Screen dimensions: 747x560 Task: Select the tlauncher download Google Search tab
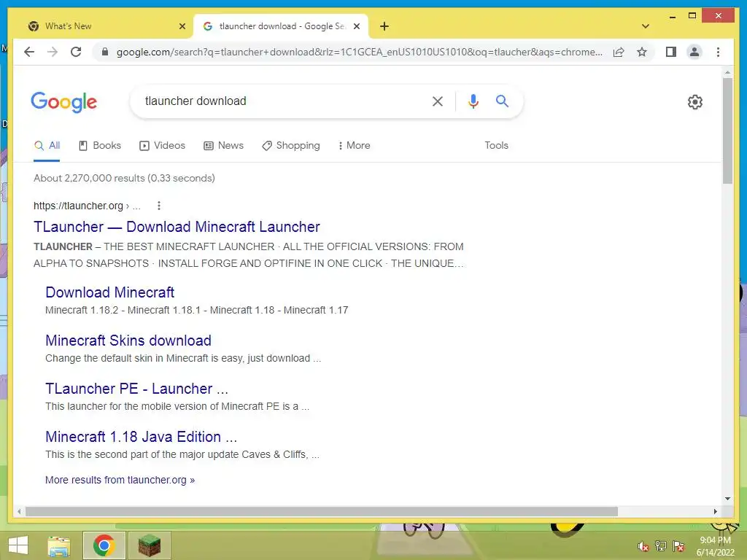281,26
